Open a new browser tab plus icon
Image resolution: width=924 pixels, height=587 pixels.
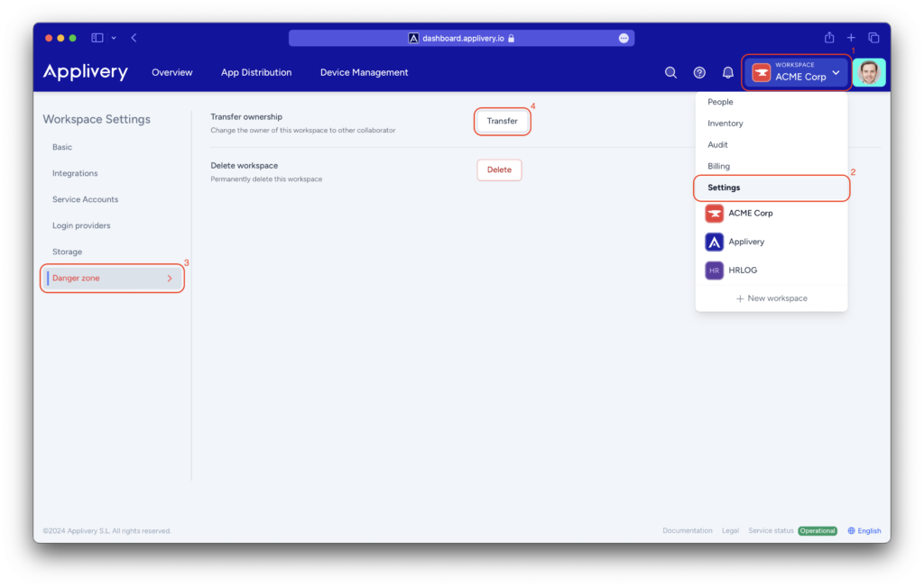[851, 38]
